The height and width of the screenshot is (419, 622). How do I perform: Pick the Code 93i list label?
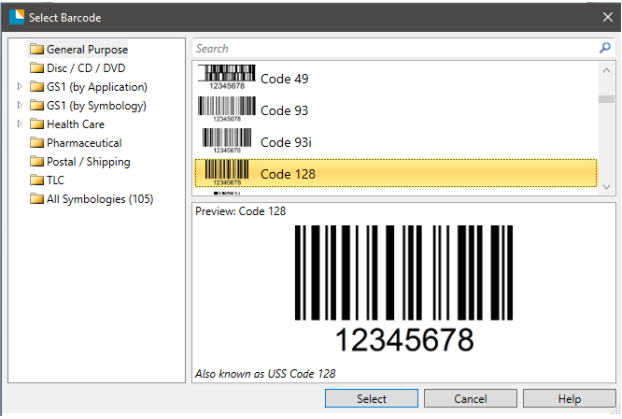click(x=286, y=142)
